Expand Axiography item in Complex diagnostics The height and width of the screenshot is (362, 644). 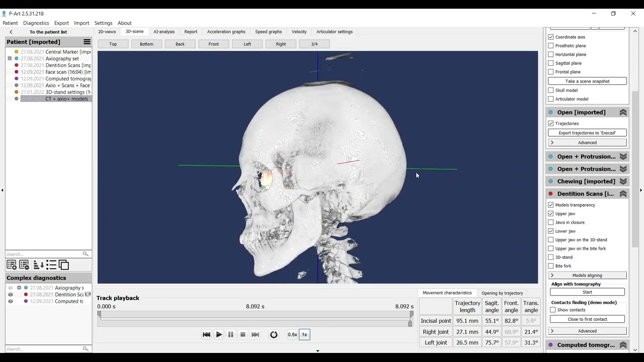(x=19, y=288)
